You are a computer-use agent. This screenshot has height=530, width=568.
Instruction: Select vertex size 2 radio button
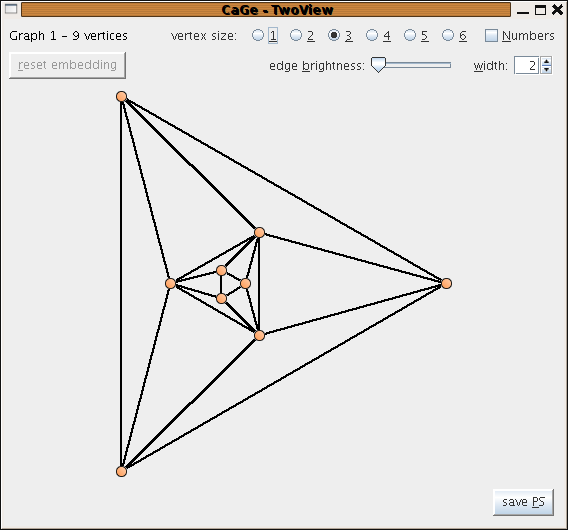pos(296,36)
